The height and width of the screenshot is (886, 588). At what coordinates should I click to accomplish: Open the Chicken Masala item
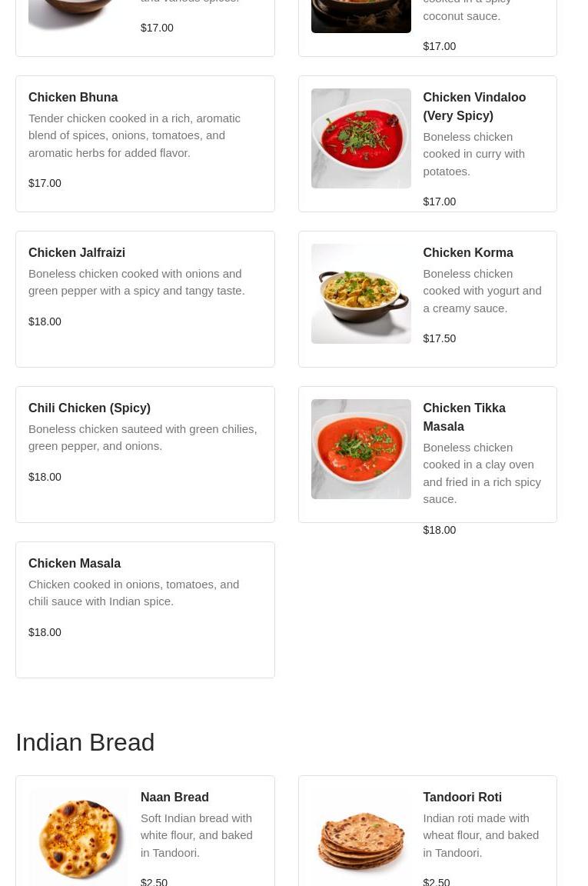pos(75,564)
